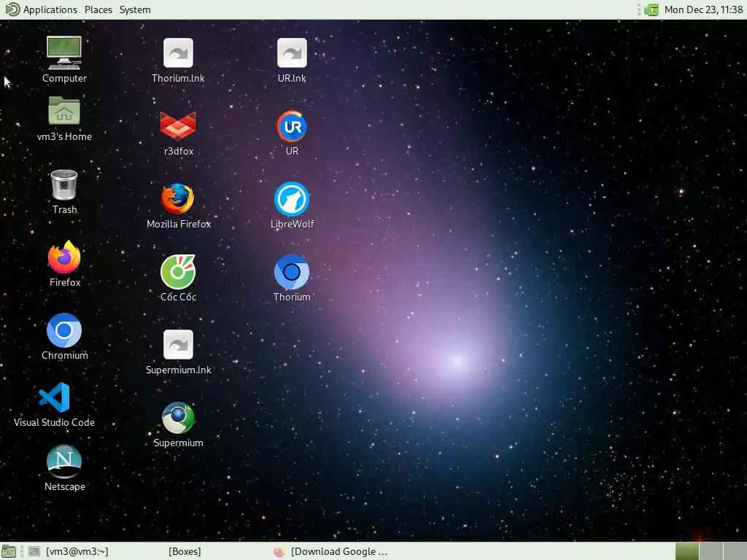The width and height of the screenshot is (747, 560).
Task: Click the show desktop button in bottom panel
Action: (9, 551)
